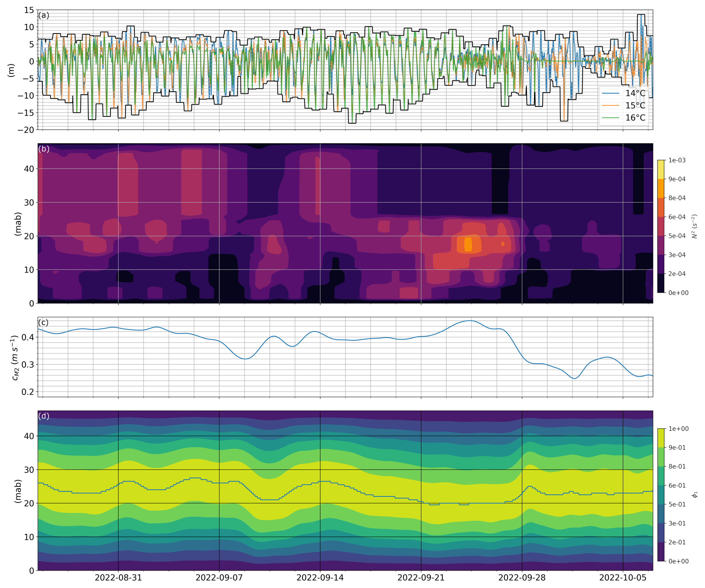Click the cM2 (m s⁻¹) axis label
This screenshot has width=705, height=588.
[x=14, y=357]
